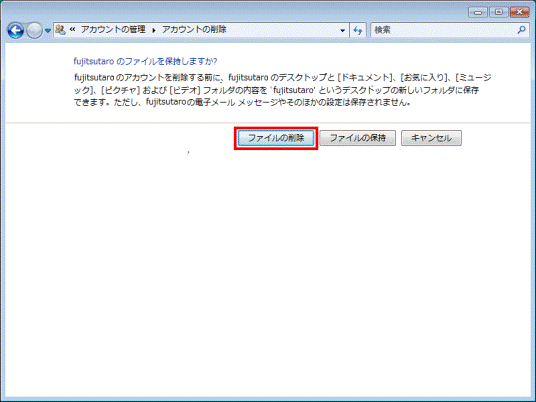
Task: Click heading fujitsutaro のファイルを保持しますか?
Action: tap(145, 62)
